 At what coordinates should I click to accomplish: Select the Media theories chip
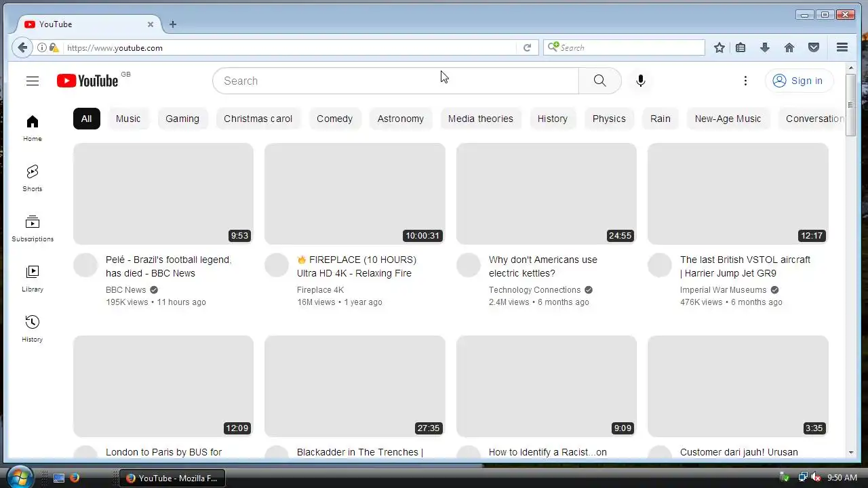481,119
